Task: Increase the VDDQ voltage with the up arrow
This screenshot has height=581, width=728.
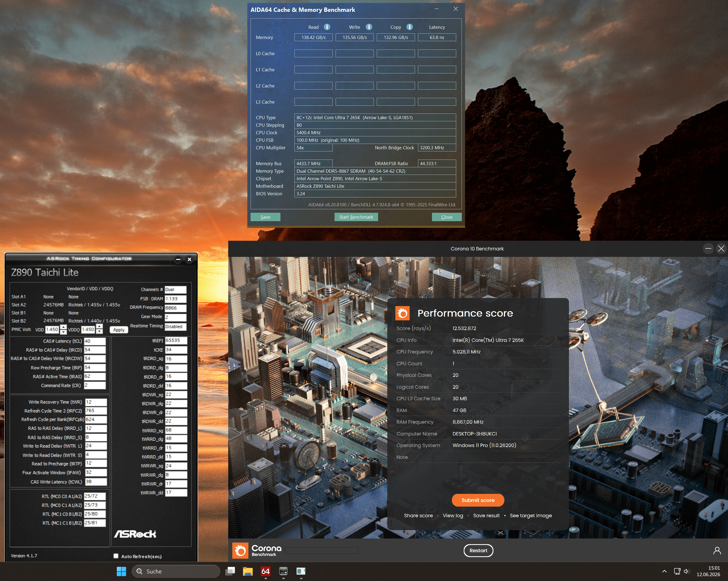Action: click(99, 327)
